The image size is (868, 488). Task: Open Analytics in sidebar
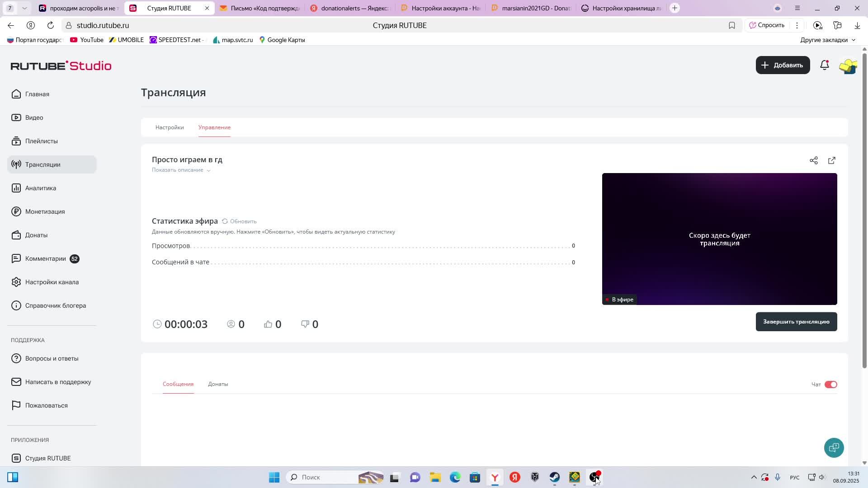(40, 188)
